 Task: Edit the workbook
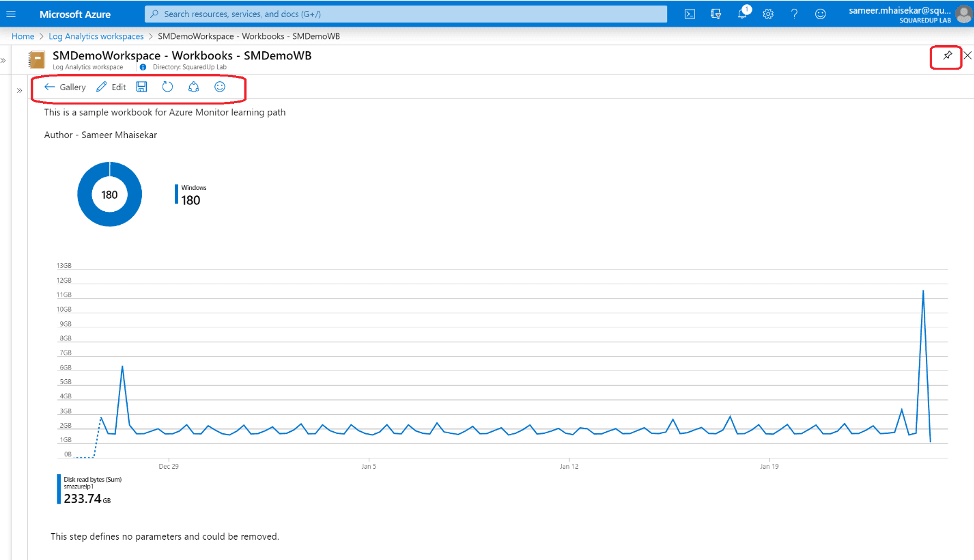tap(111, 87)
